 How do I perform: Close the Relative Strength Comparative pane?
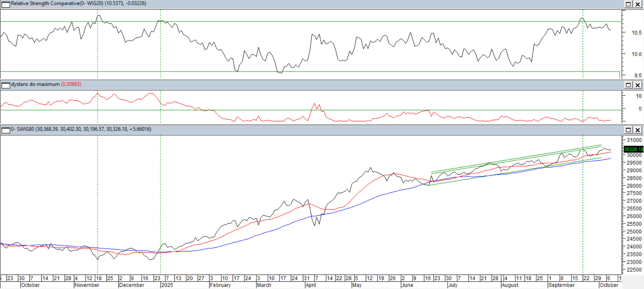point(638,4)
